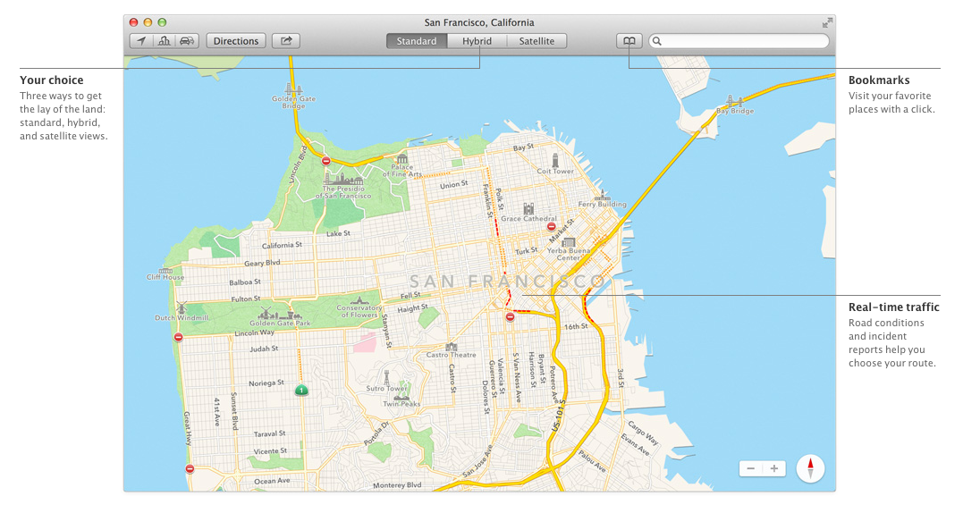
Task: Select the Palace of Fine Arts icon
Action: coord(401,159)
